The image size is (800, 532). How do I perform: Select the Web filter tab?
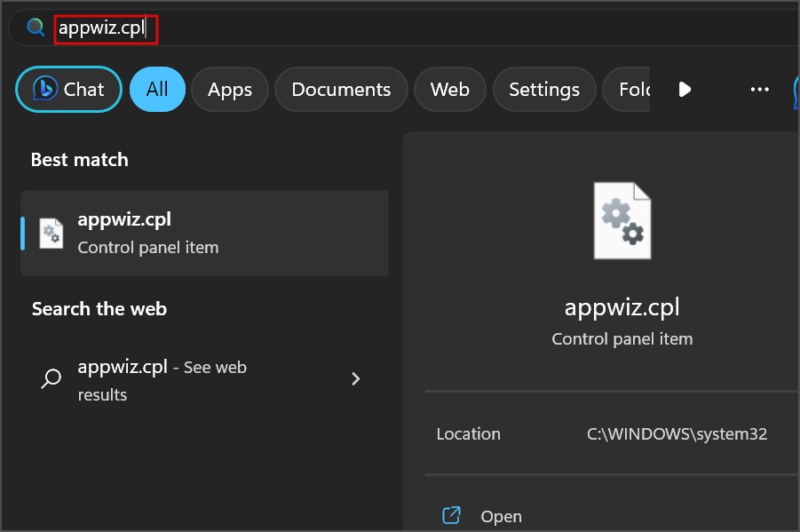[449, 90]
